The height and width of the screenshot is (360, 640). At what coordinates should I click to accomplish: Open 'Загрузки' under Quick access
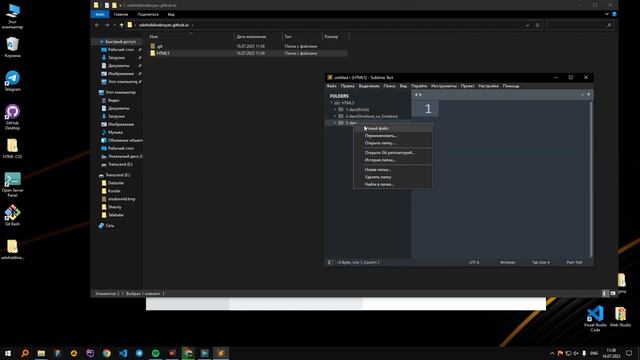coord(116,58)
